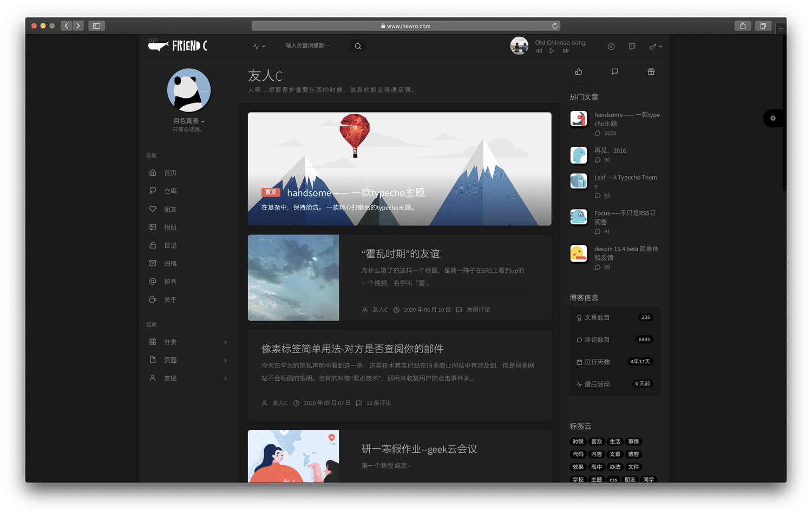Image resolution: width=812 pixels, height=516 pixels.
Task: Click the music player album avatar
Action: (519, 46)
